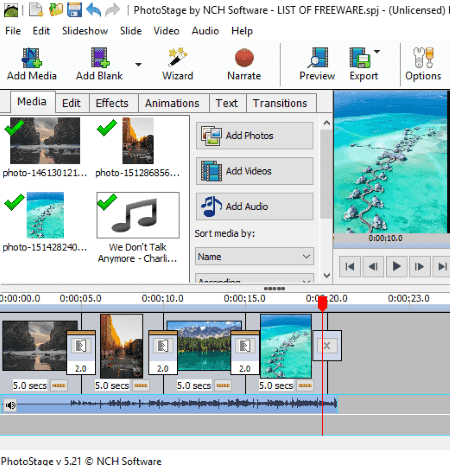Screen dimensions: 450x466
Task: Click scroll up arrow in media panel
Action: [327, 123]
